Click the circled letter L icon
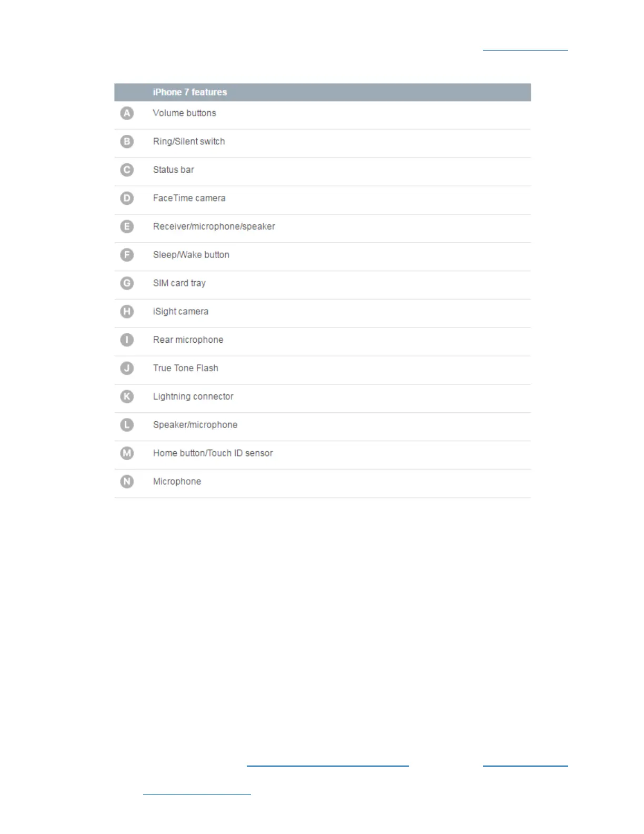Viewport: 644px width, 834px height. [127, 425]
